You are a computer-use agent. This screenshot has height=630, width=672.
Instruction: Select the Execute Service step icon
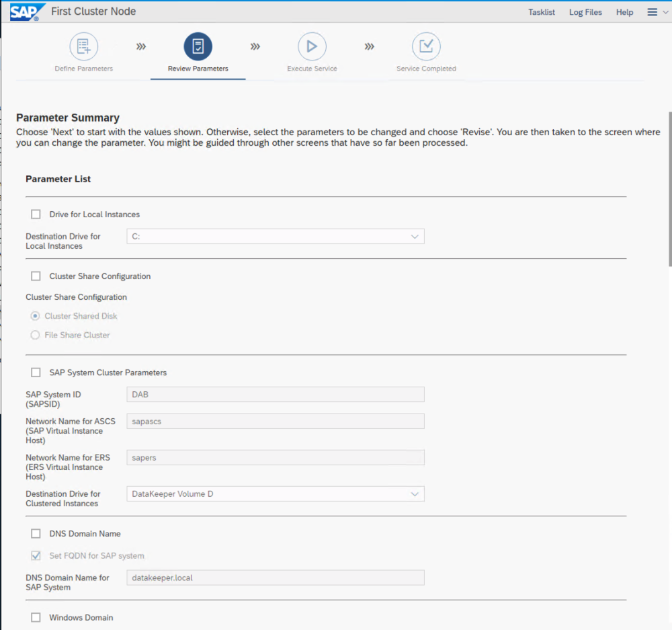point(312,46)
